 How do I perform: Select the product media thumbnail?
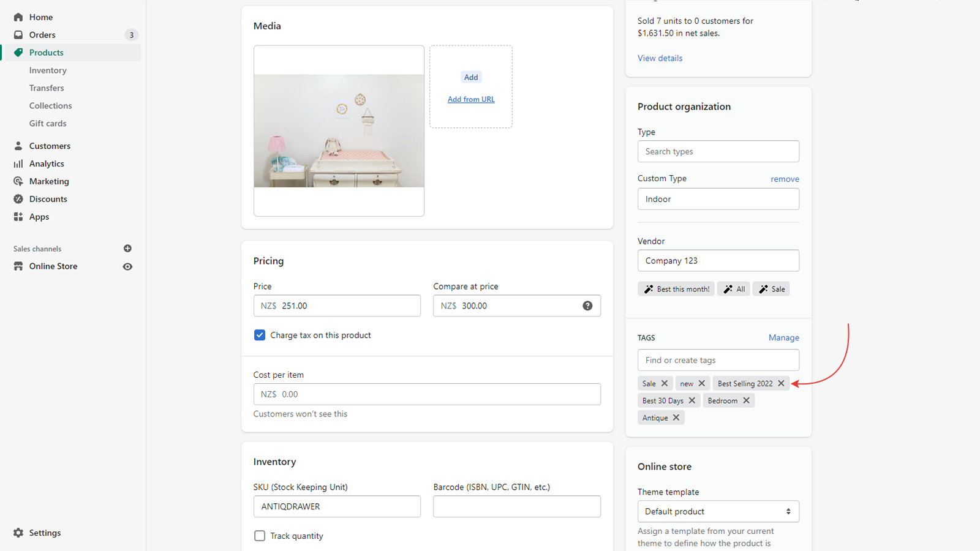339,130
